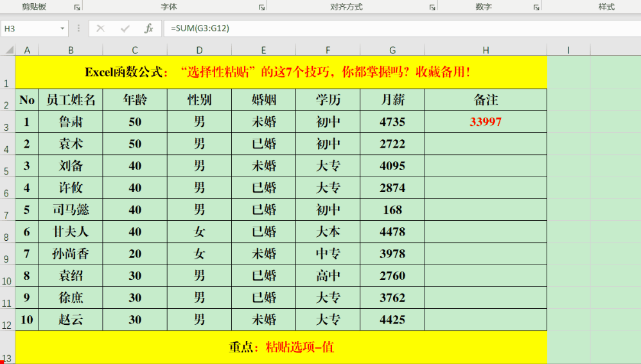
Task: Click the Enter checkmark formula bar icon
Action: pos(125,29)
